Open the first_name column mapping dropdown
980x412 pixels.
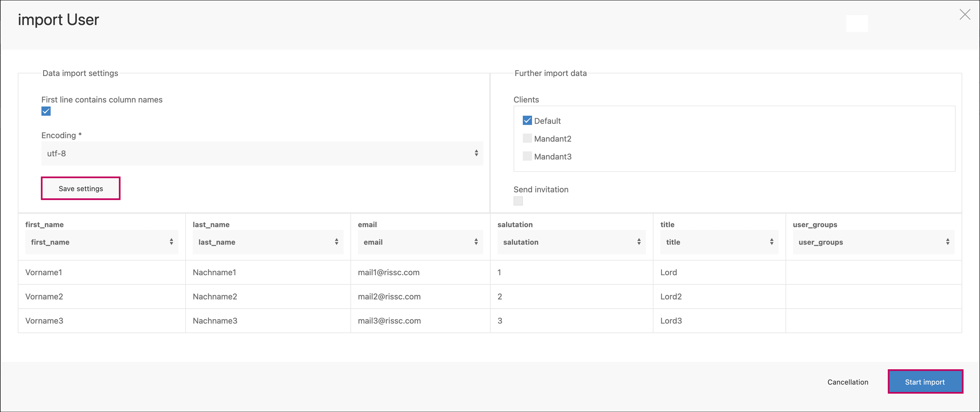coord(102,242)
